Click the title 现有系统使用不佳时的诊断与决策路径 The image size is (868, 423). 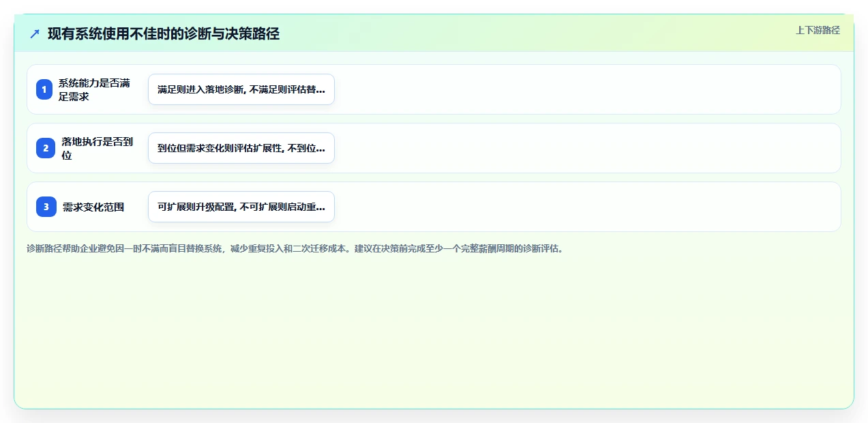point(164,33)
